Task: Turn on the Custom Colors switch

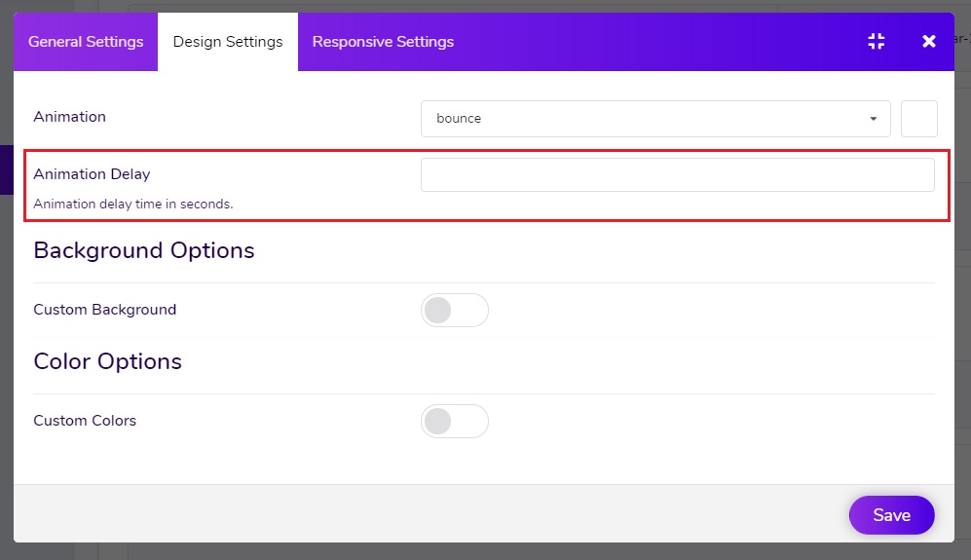Action: pos(455,422)
